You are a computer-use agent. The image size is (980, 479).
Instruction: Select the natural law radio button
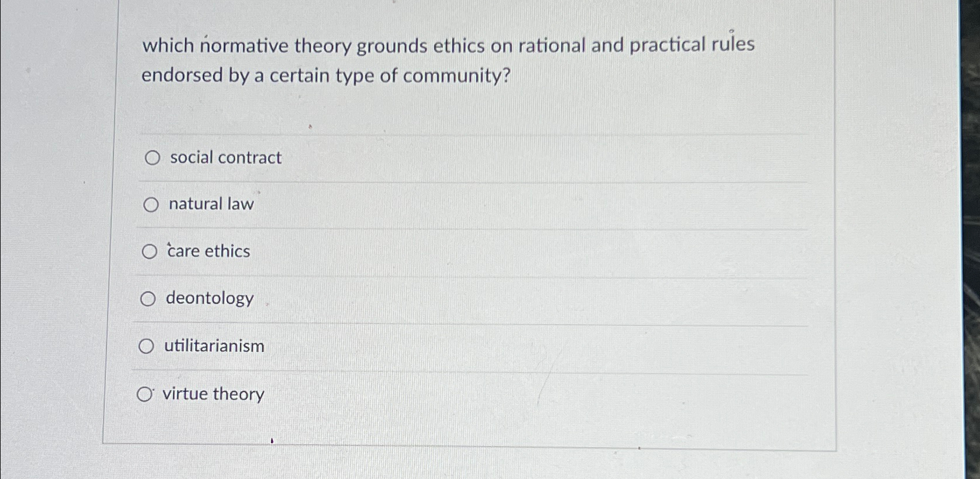(x=151, y=204)
